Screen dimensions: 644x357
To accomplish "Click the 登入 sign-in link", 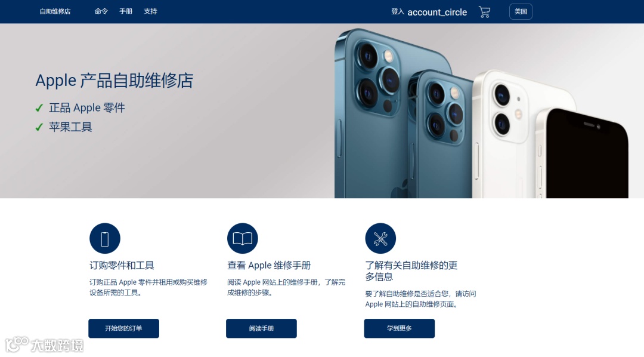I will pyautogui.click(x=398, y=11).
